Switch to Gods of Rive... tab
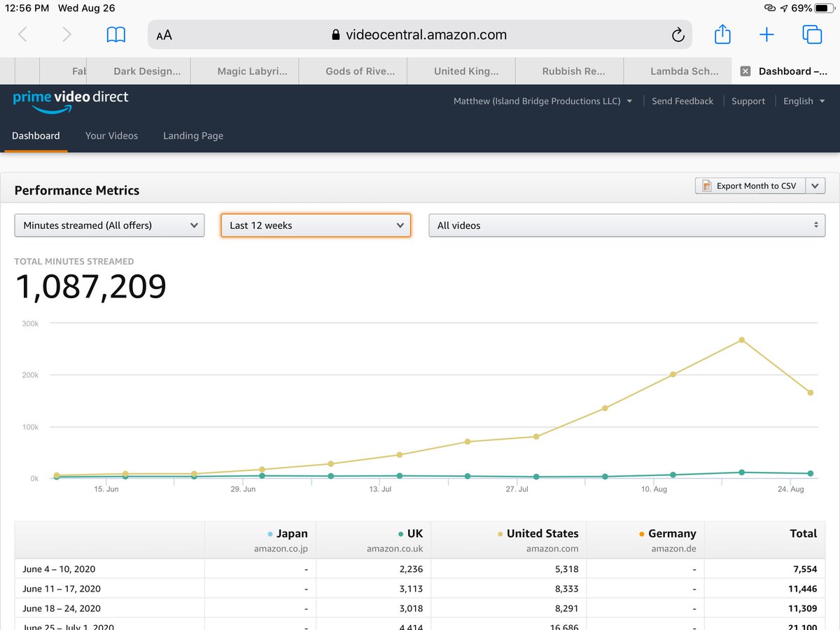 (x=353, y=71)
